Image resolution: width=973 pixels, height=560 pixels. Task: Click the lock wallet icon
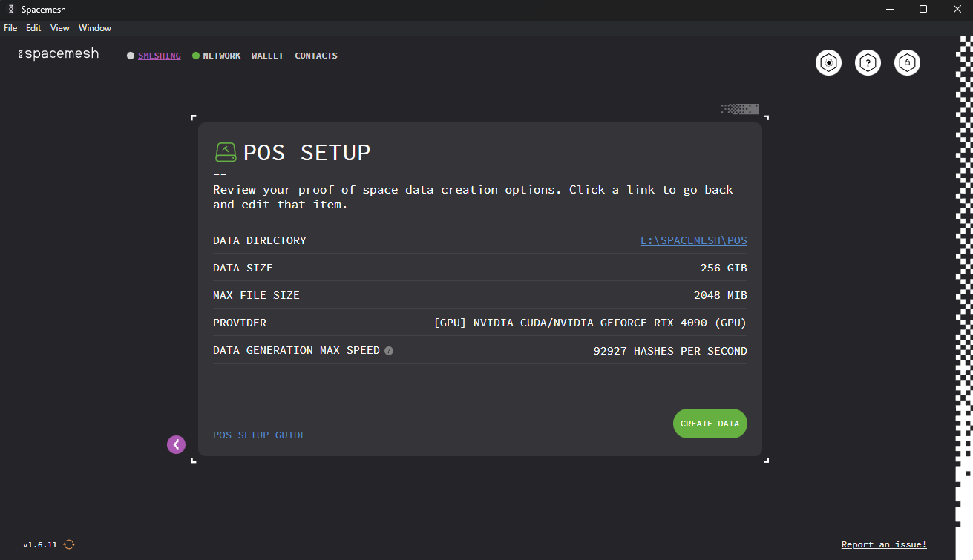(907, 63)
